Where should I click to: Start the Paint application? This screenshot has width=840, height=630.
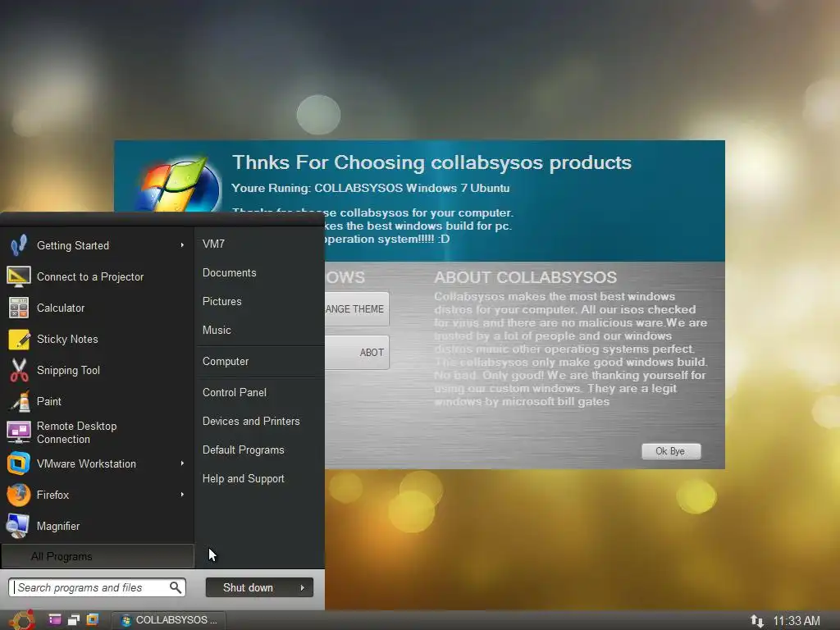97,401
